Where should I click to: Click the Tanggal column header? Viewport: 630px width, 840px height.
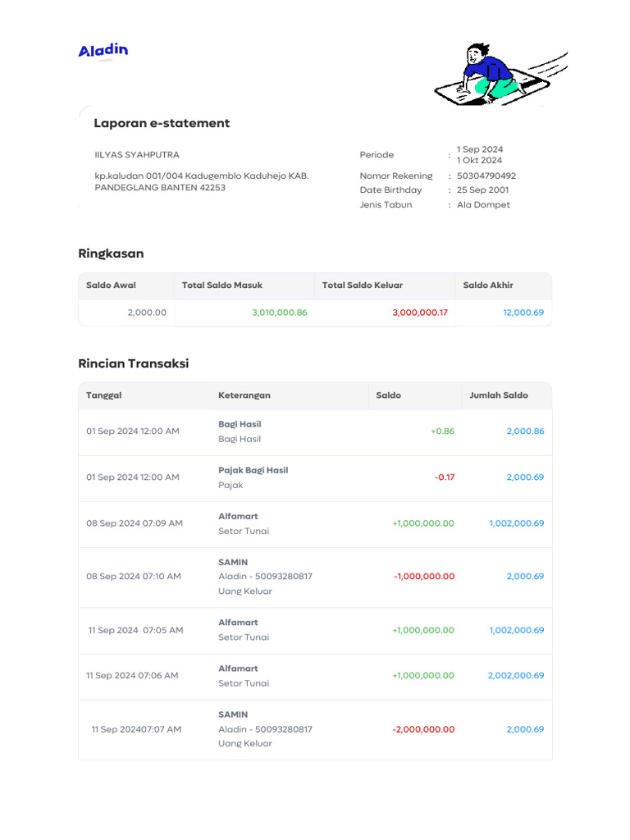point(104,395)
